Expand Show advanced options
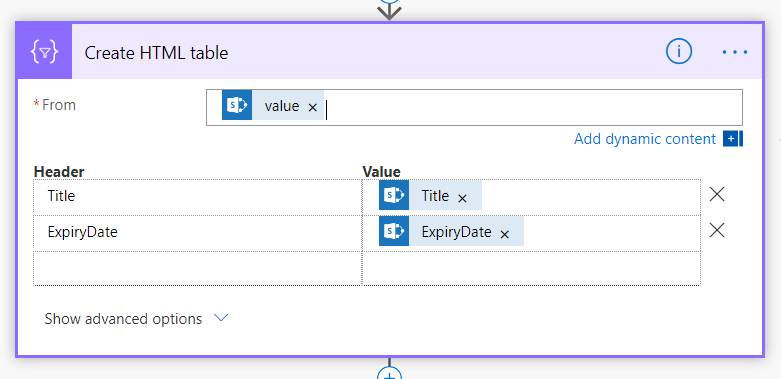Viewport: 781px width, 379px height. [136, 319]
